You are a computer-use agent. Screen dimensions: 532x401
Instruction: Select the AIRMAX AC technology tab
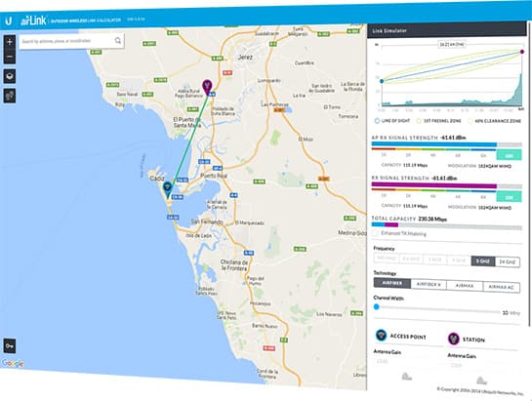tap(501, 287)
